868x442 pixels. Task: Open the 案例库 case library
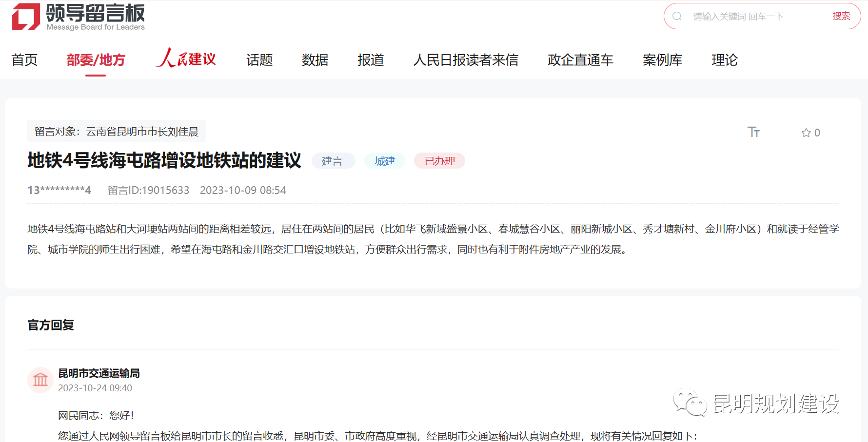click(x=662, y=60)
